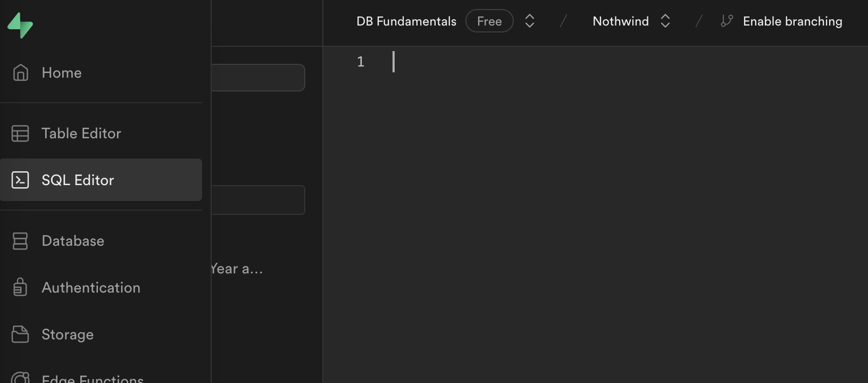
Task: Open the DB Fundamentals organization link
Action: 406,21
